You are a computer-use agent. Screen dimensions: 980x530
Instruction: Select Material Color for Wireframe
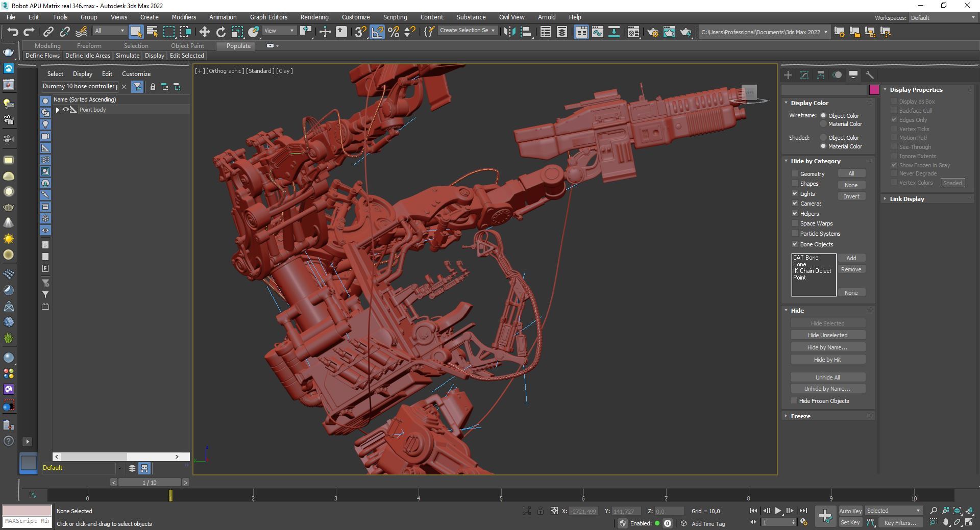(823, 124)
